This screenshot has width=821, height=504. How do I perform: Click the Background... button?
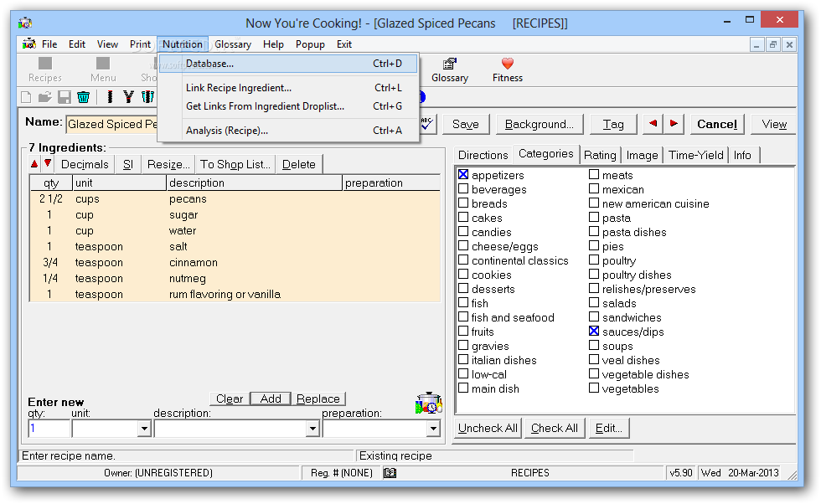[x=540, y=125]
